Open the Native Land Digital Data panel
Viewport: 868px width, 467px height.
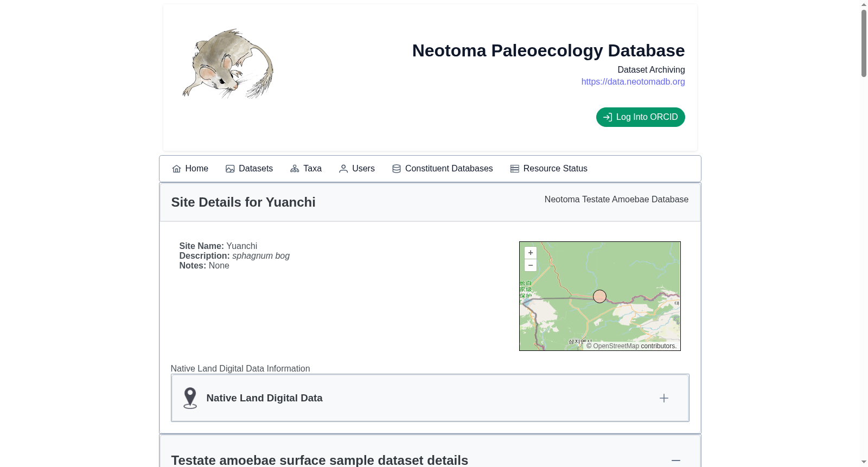pyautogui.click(x=430, y=398)
